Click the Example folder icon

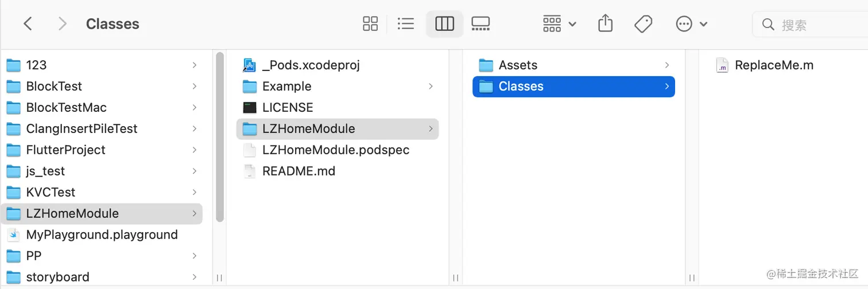pos(249,86)
